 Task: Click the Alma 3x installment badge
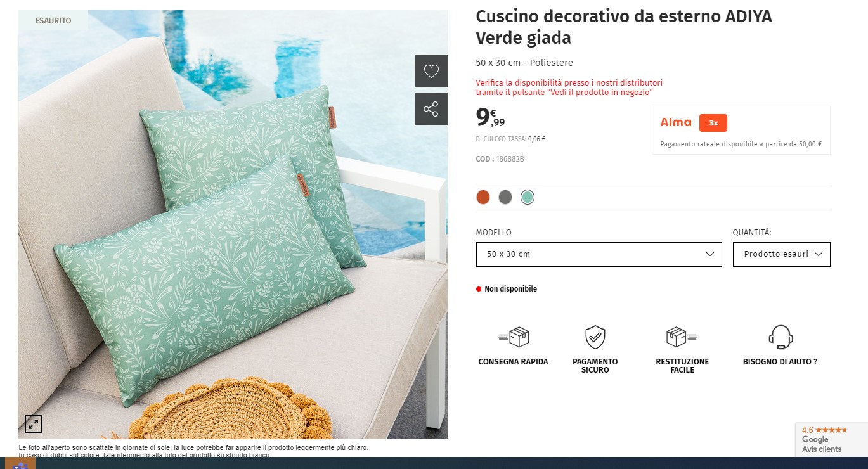point(713,123)
